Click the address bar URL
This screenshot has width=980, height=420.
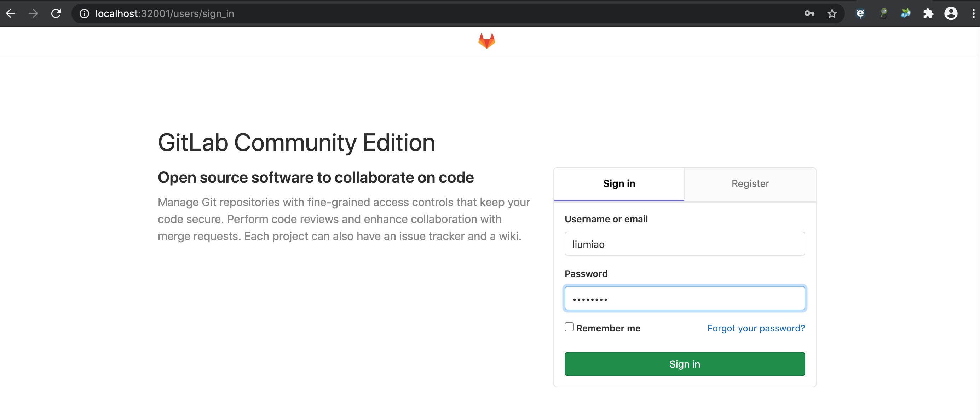pyautogui.click(x=165, y=14)
